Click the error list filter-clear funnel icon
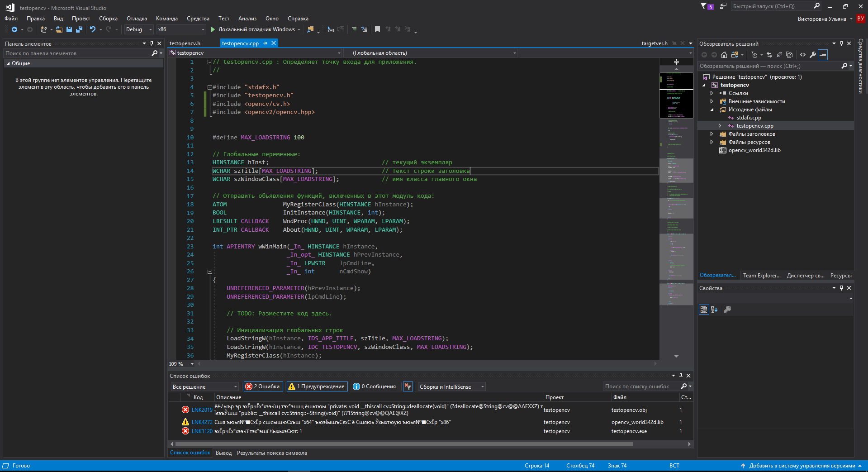The image size is (868, 472). click(x=408, y=386)
